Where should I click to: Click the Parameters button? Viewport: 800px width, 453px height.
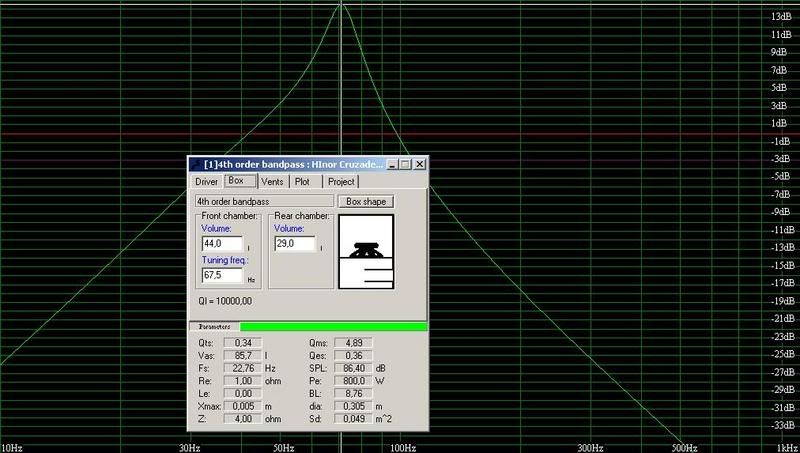pyautogui.click(x=213, y=326)
